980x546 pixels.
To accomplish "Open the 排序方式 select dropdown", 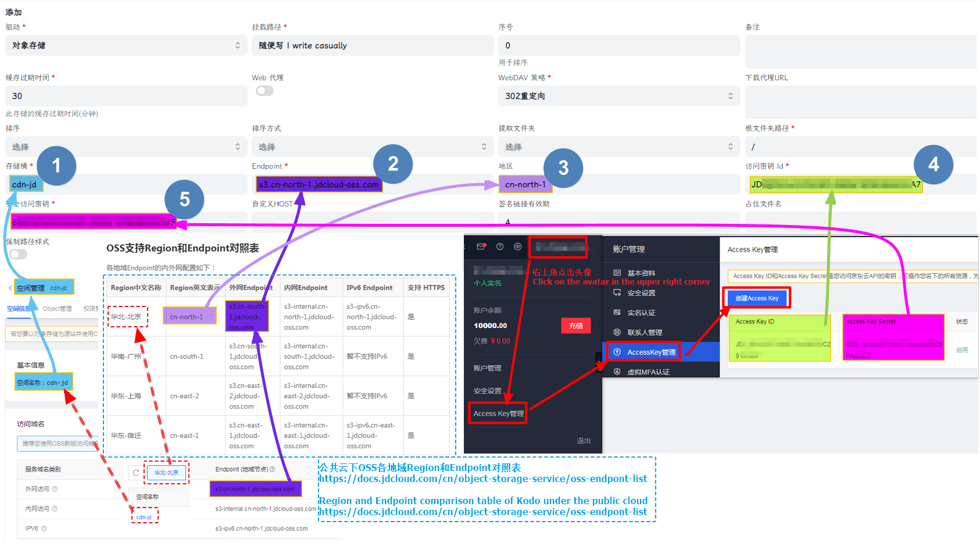I will click(x=373, y=147).
